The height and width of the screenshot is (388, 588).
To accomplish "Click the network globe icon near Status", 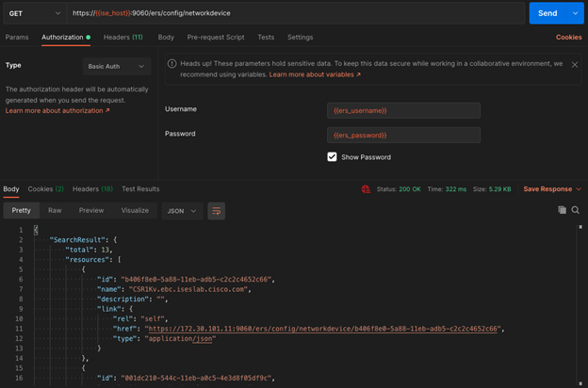I will click(x=366, y=189).
